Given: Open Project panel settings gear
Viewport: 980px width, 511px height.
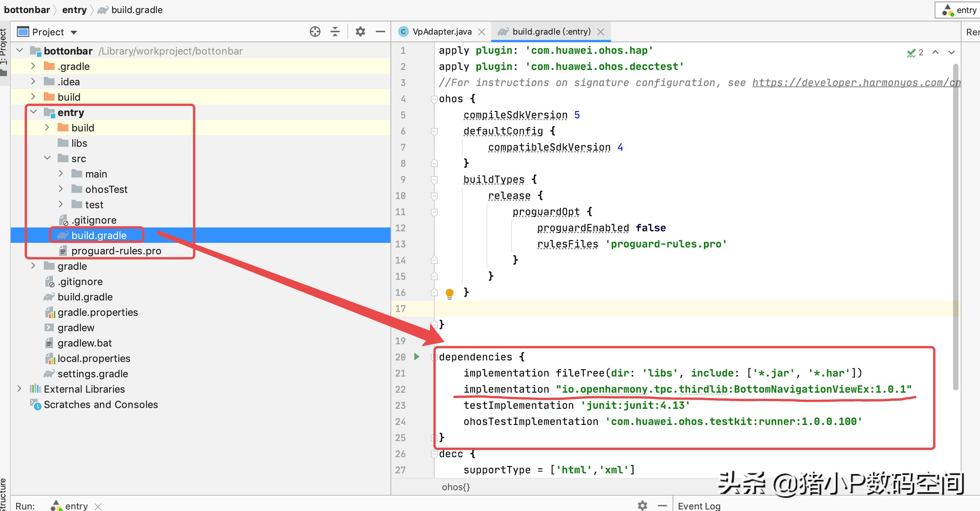Looking at the screenshot, I should pos(360,32).
